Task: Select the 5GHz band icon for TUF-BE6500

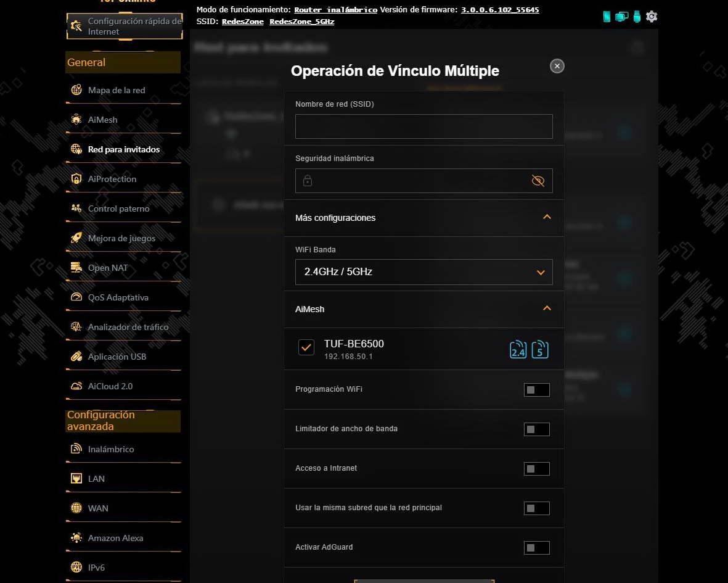Action: click(540, 349)
